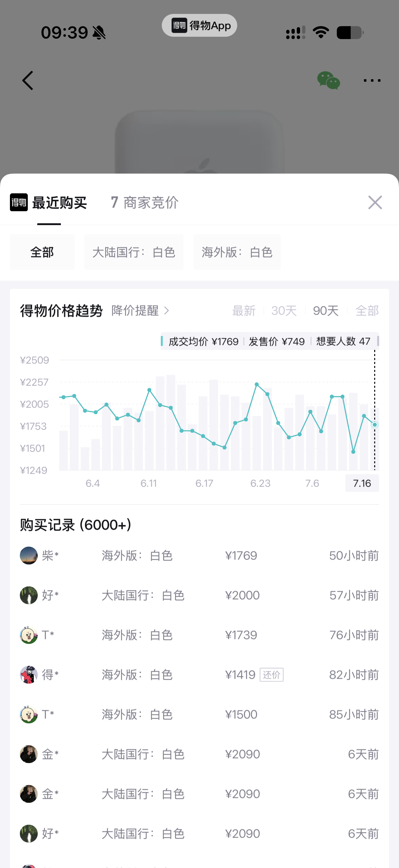
Task: Select the 全部 variant filter
Action: click(x=42, y=252)
